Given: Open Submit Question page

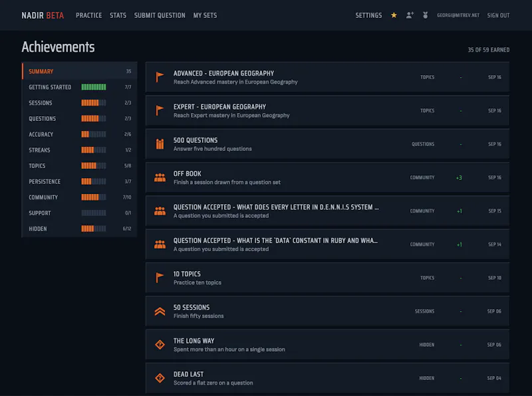Looking at the screenshot, I should click(x=160, y=15).
